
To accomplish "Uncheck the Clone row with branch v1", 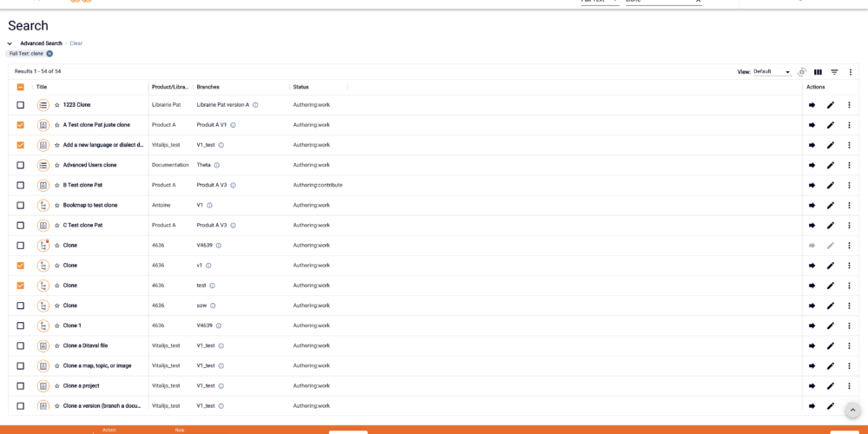I will tap(21, 266).
